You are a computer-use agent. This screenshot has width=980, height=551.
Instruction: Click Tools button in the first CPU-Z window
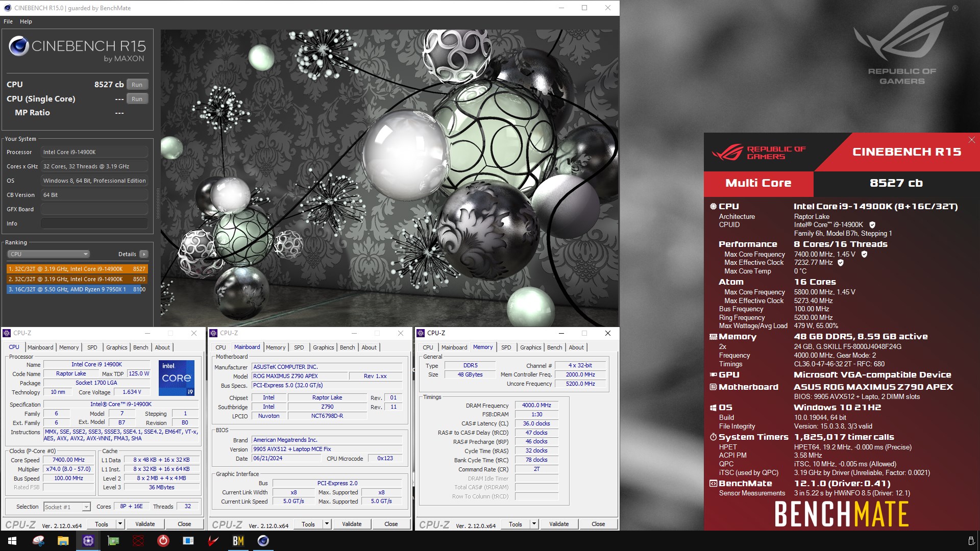pyautogui.click(x=102, y=524)
